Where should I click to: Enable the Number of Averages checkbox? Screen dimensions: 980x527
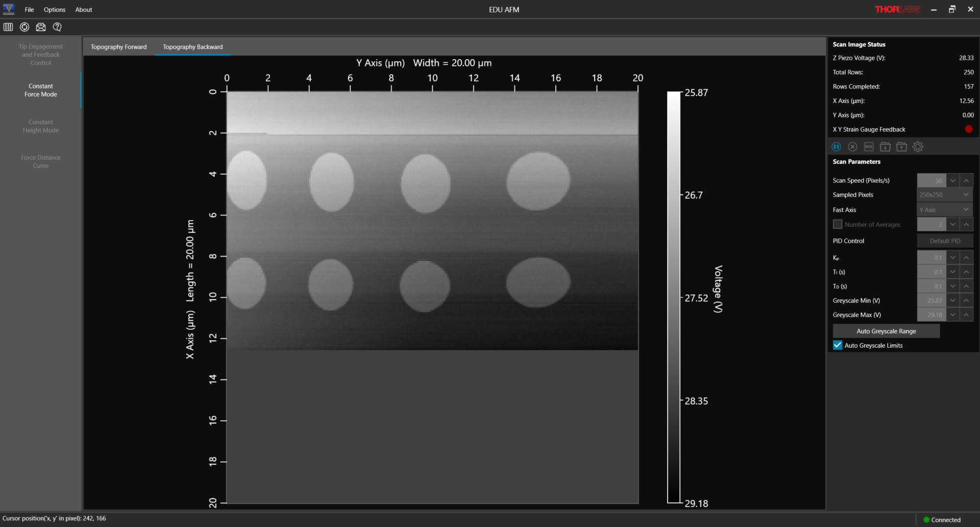[x=838, y=224]
